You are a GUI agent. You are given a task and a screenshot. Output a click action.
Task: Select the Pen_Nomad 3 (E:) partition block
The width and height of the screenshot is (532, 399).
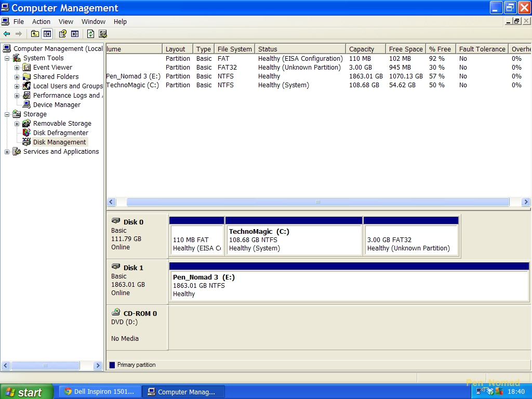pyautogui.click(x=349, y=282)
